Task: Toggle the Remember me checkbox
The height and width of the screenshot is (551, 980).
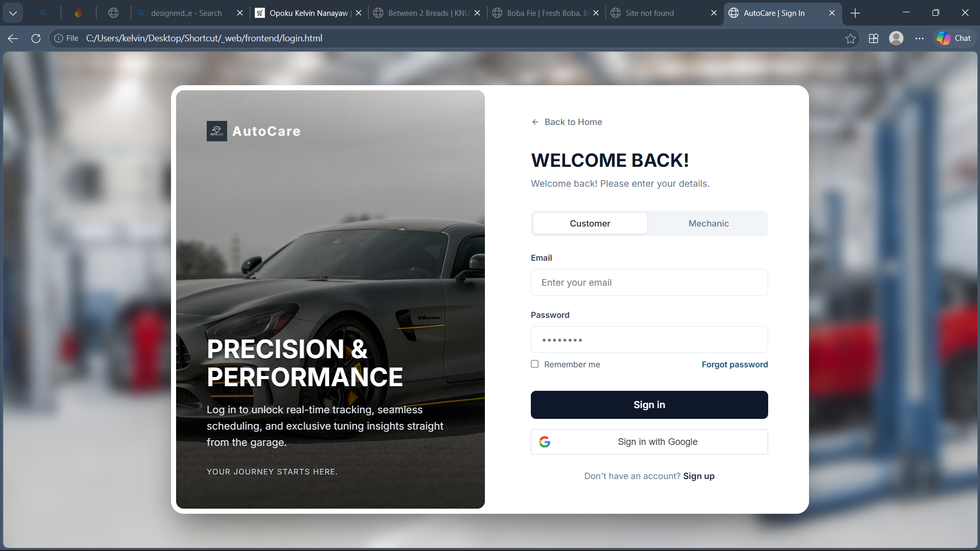Action: pyautogui.click(x=535, y=364)
